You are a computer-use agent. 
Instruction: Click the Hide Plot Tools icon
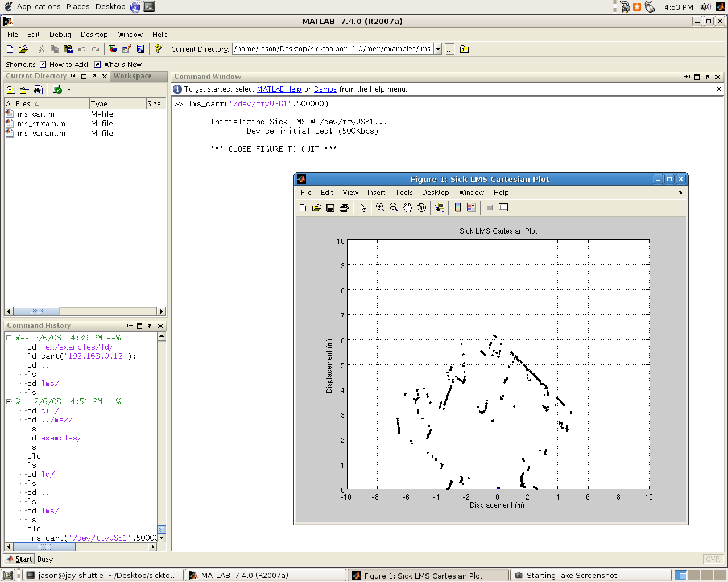490,208
